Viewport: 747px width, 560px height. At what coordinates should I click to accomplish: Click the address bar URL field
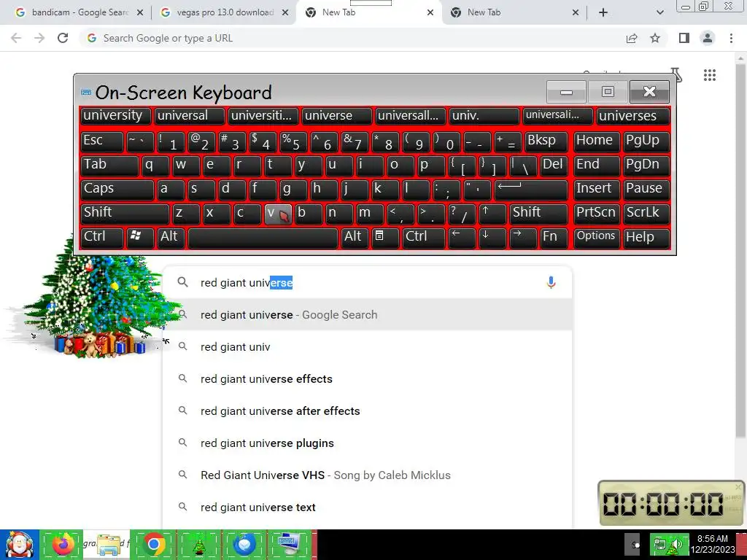(x=352, y=38)
